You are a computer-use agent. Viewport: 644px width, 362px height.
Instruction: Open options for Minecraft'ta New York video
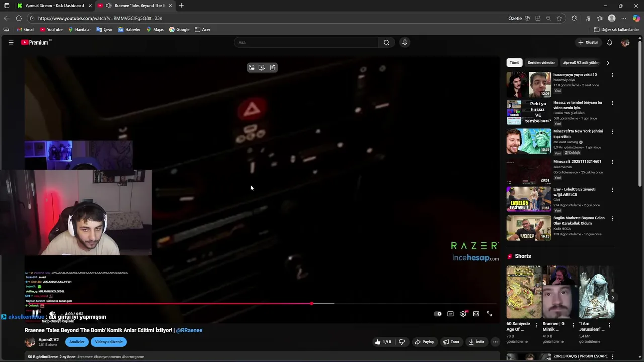(612, 132)
